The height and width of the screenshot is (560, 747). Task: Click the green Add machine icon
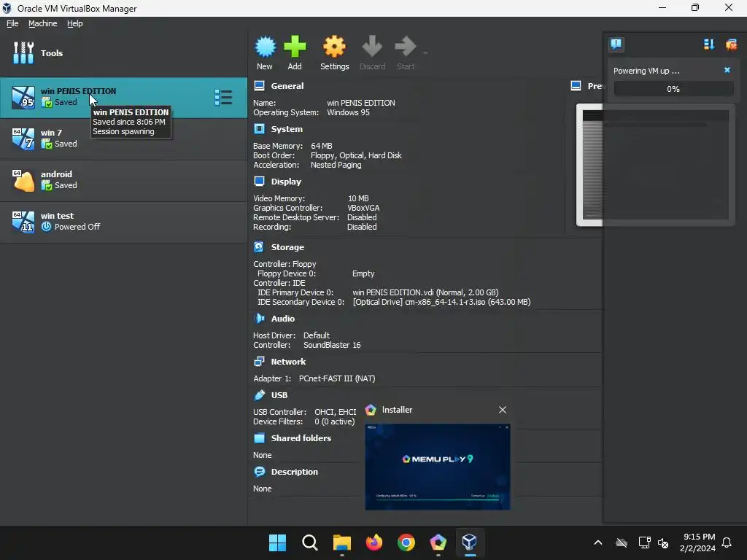295,47
